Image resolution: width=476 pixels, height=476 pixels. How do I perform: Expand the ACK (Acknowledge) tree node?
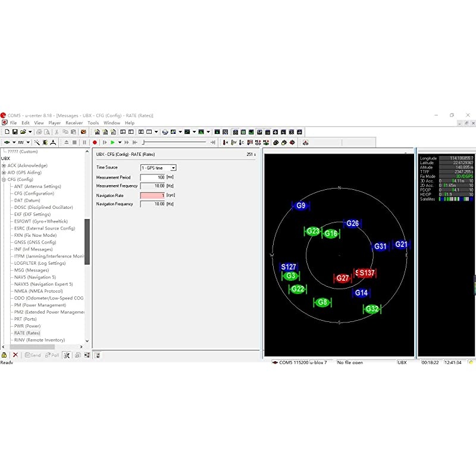point(4,165)
